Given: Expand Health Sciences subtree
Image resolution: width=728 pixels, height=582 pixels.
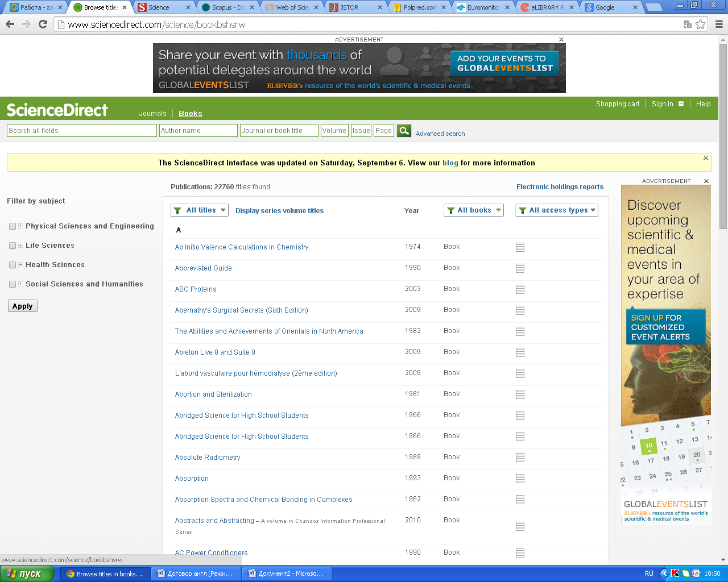Looking at the screenshot, I should pos(21,265).
